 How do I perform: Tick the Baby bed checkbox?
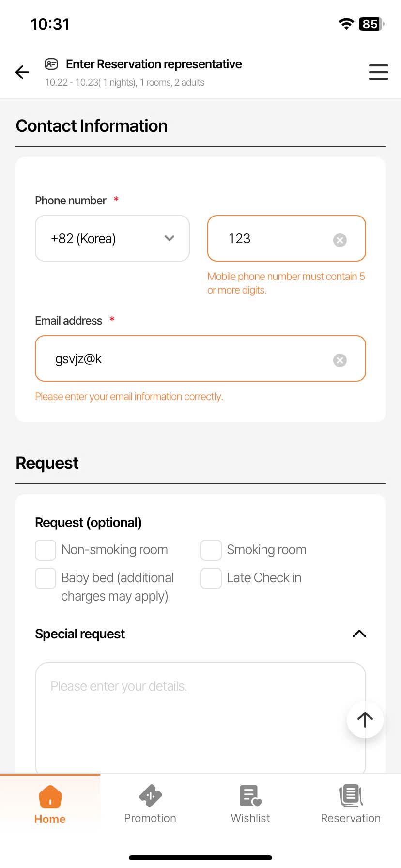click(x=46, y=578)
